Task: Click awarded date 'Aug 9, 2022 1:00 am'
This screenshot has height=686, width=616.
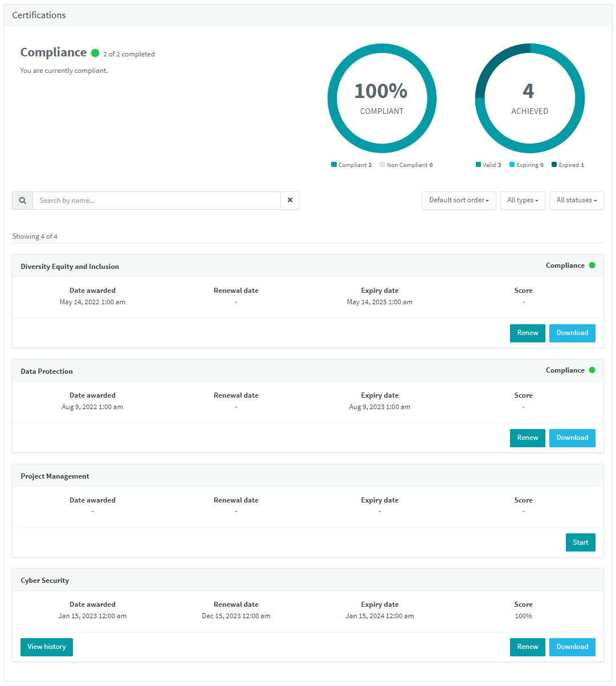Action: [x=92, y=407]
